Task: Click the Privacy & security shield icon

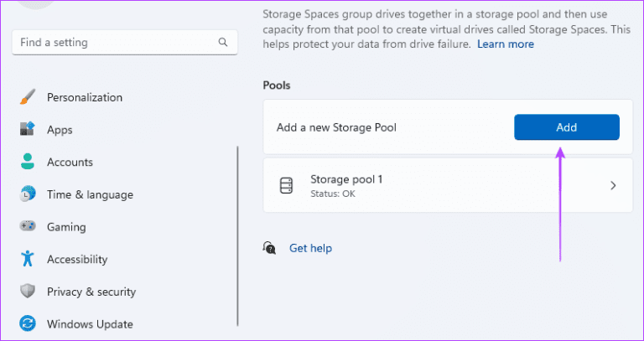Action: 28,292
